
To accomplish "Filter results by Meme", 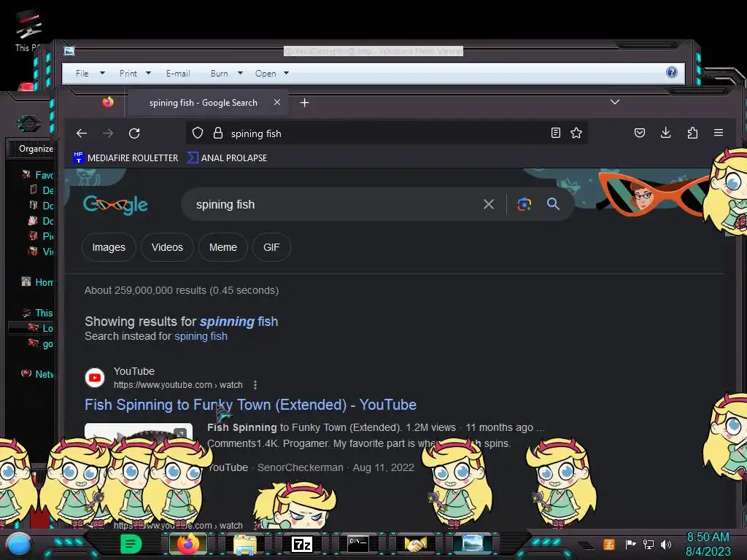I will click(x=223, y=247).
